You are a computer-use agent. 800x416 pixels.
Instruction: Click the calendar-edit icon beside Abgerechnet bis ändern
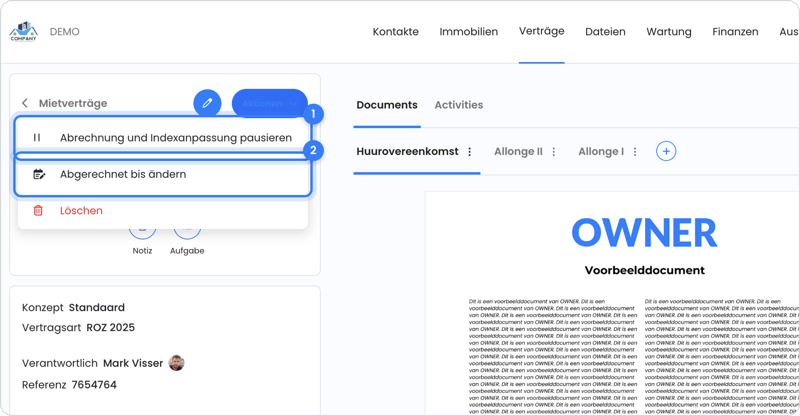(x=39, y=174)
